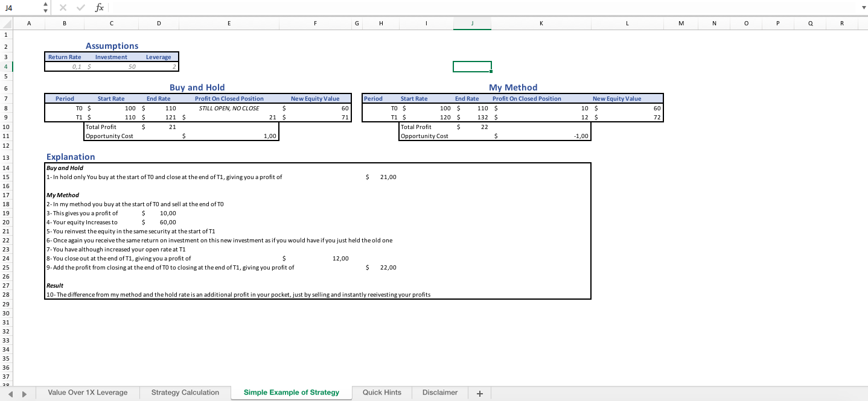Click the Name Box showing J4
The image size is (868, 401).
pos(18,8)
